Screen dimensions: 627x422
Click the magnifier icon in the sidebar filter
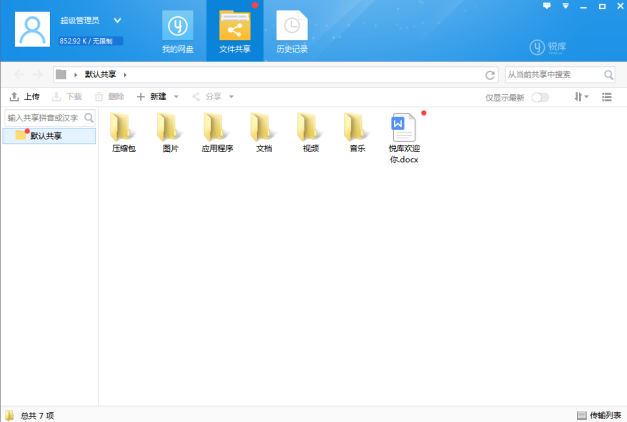click(x=89, y=118)
